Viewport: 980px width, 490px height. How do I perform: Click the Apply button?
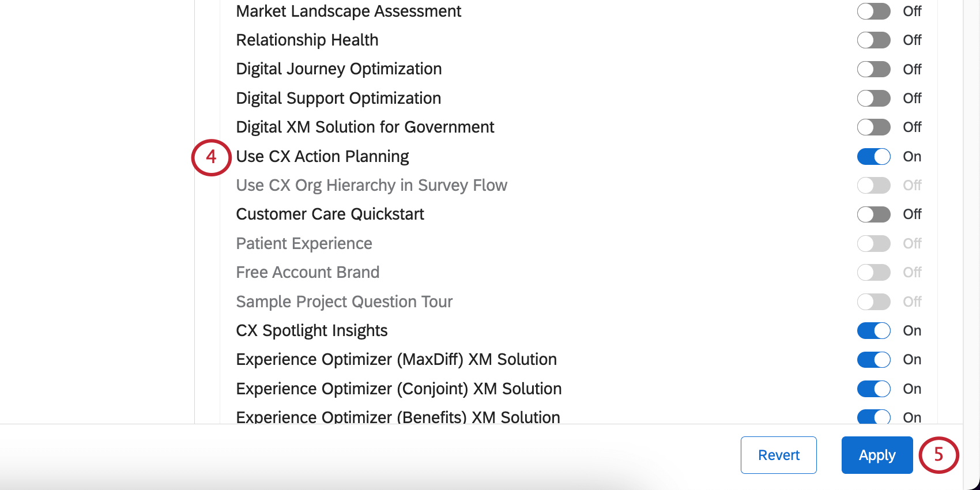pos(877,455)
